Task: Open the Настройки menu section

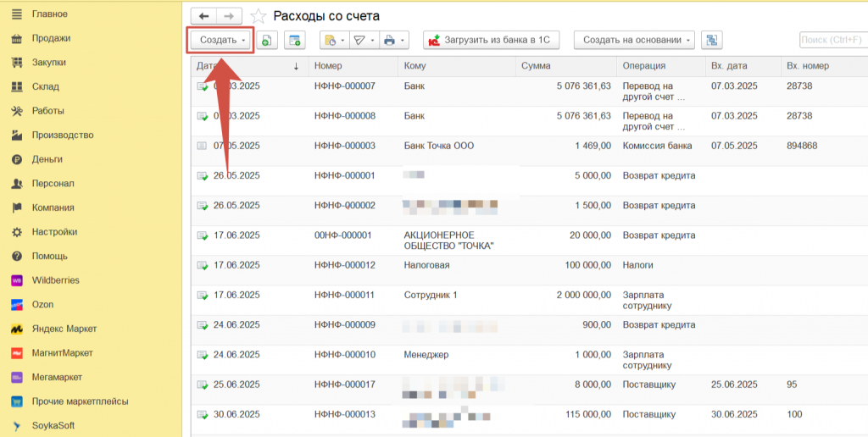Action: 54,232
